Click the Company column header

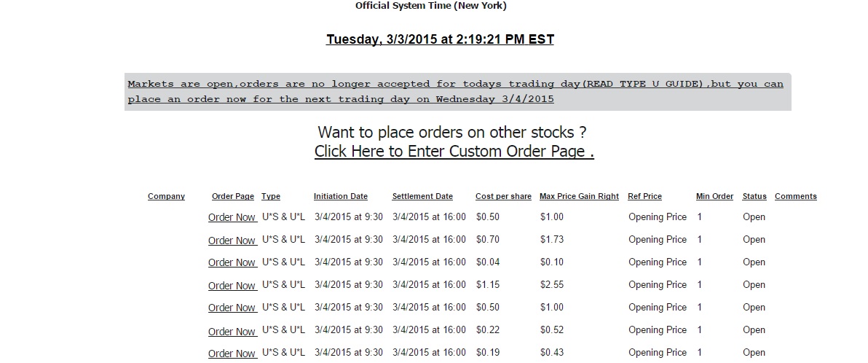166,196
